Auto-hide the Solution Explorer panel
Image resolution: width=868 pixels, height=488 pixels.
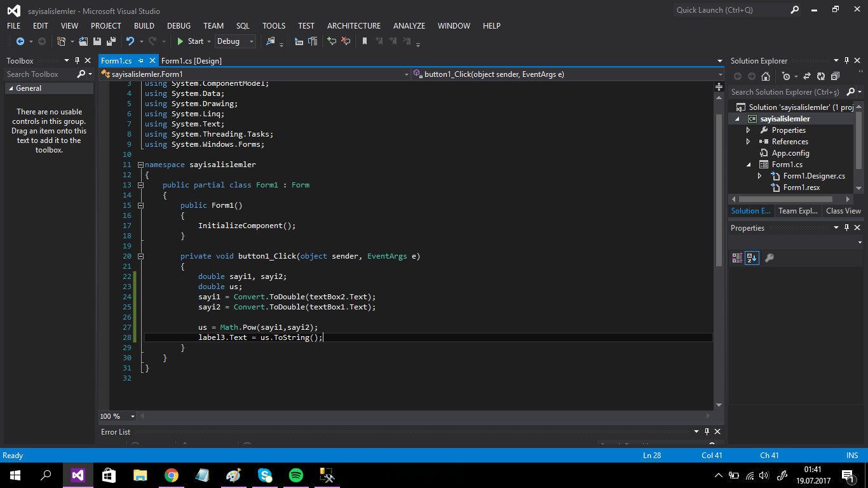tap(846, 61)
